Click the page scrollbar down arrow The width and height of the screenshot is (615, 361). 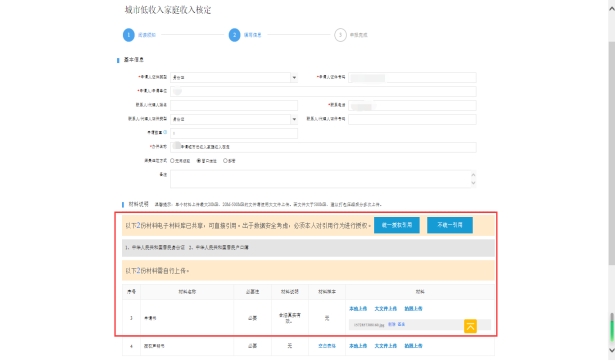(x=611, y=350)
